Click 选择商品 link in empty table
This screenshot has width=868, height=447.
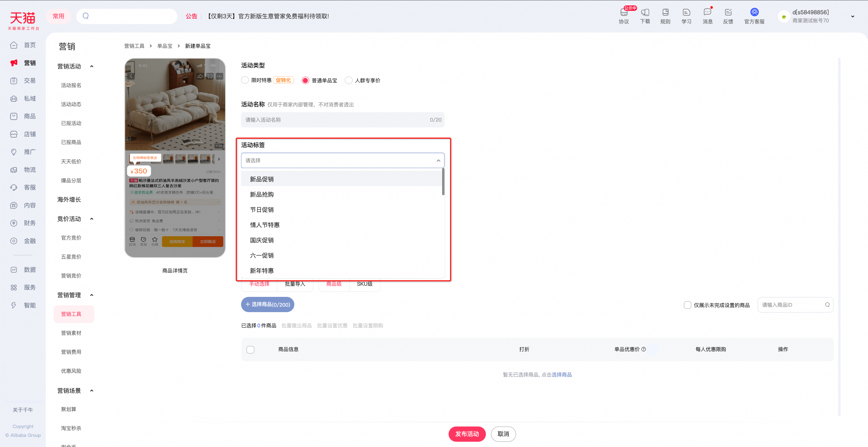(561, 374)
